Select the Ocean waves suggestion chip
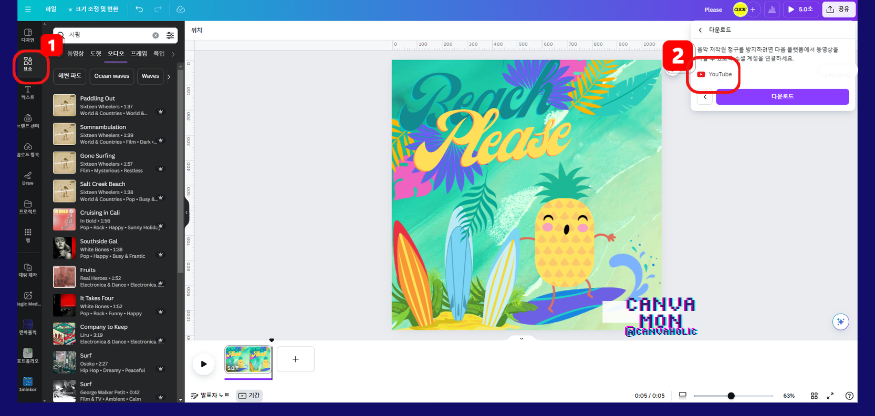This screenshot has height=416, width=875. [112, 76]
